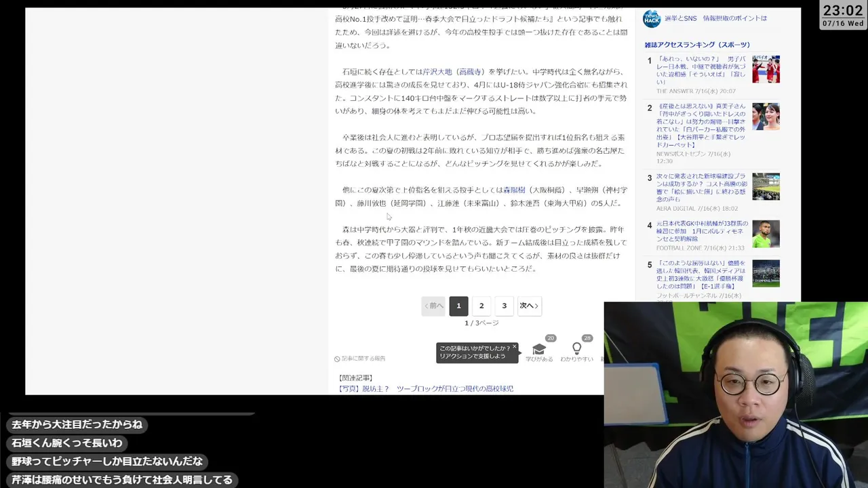Click the woman photo thumbnail for ranking 2
868x488 pixels.
pos(766,117)
